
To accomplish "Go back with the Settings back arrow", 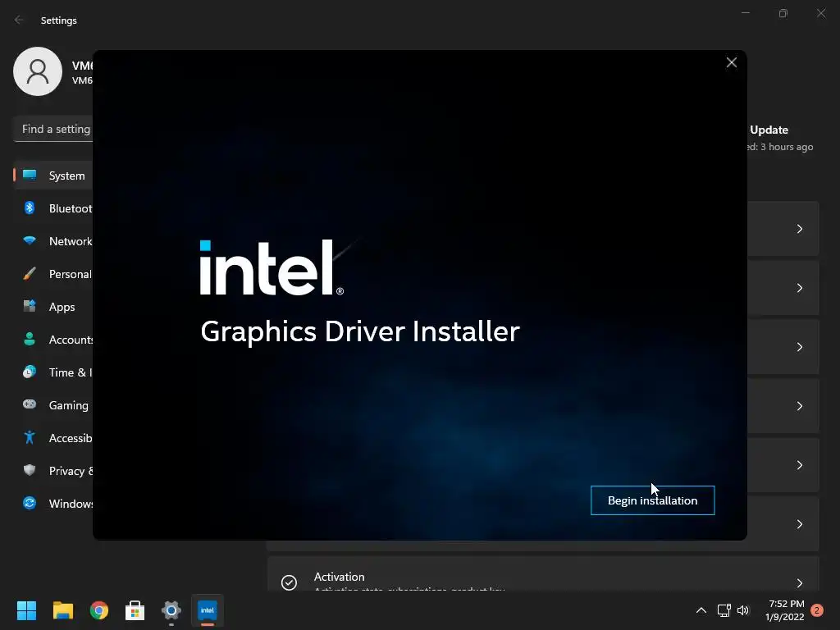I will pyautogui.click(x=19, y=20).
